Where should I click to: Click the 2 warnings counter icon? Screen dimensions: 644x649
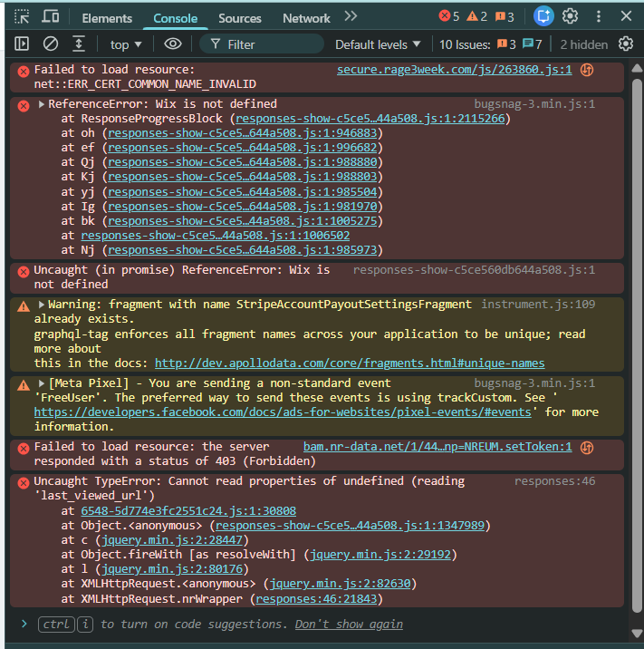[x=476, y=16]
